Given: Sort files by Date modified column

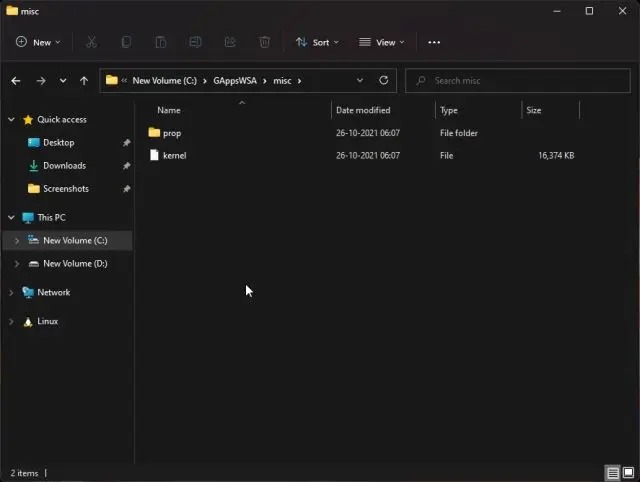Looking at the screenshot, I should point(363,110).
